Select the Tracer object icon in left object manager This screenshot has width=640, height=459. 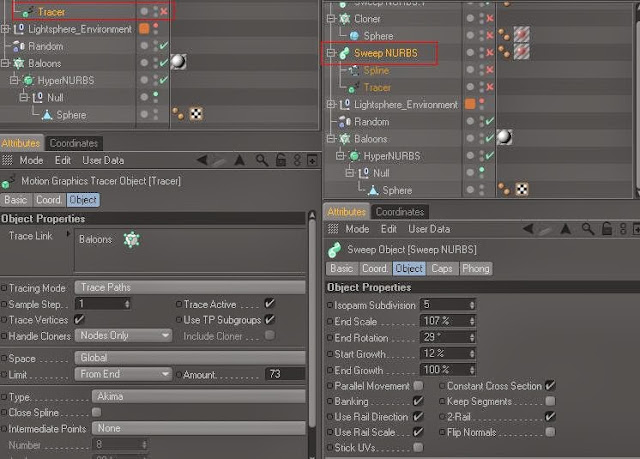[28, 12]
